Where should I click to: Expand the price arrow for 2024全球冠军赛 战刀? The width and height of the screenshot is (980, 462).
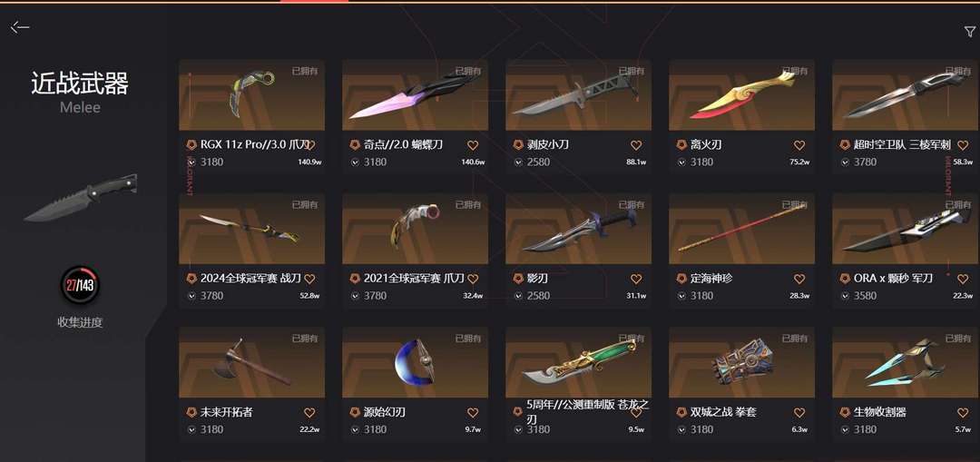191,296
